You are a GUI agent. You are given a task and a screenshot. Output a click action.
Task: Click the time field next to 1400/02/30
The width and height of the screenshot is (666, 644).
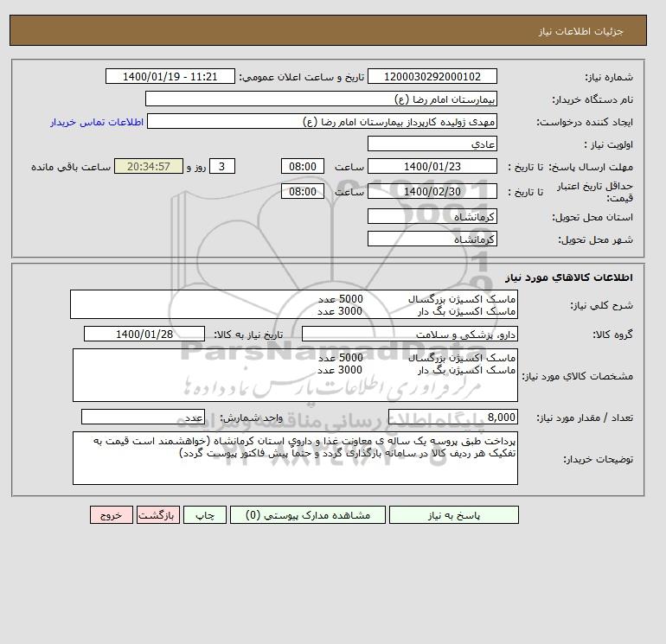pyautogui.click(x=303, y=191)
